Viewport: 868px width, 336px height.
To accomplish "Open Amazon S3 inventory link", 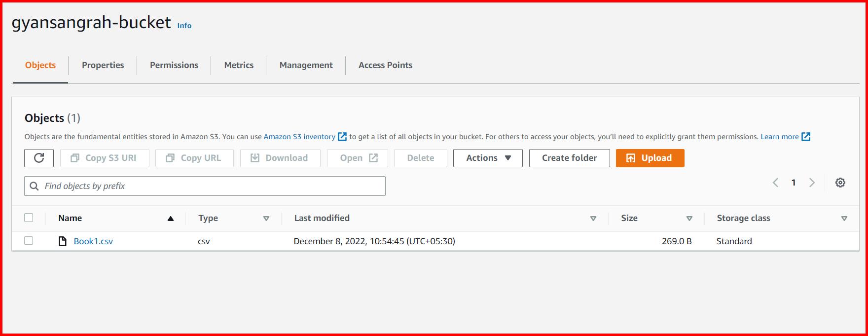I will coord(299,137).
